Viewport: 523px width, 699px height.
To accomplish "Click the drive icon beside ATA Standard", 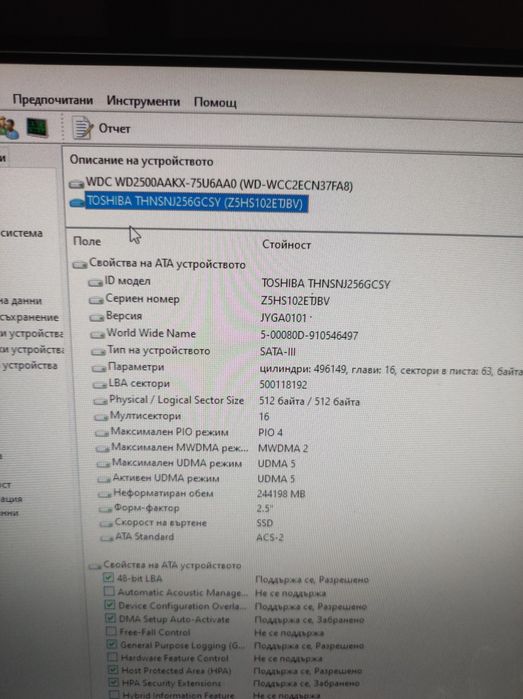I will (107, 538).
